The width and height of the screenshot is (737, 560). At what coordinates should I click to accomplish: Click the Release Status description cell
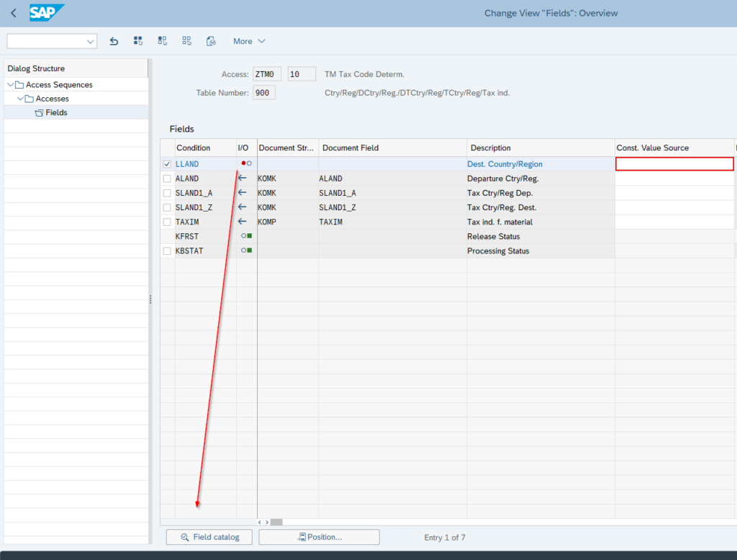541,237
